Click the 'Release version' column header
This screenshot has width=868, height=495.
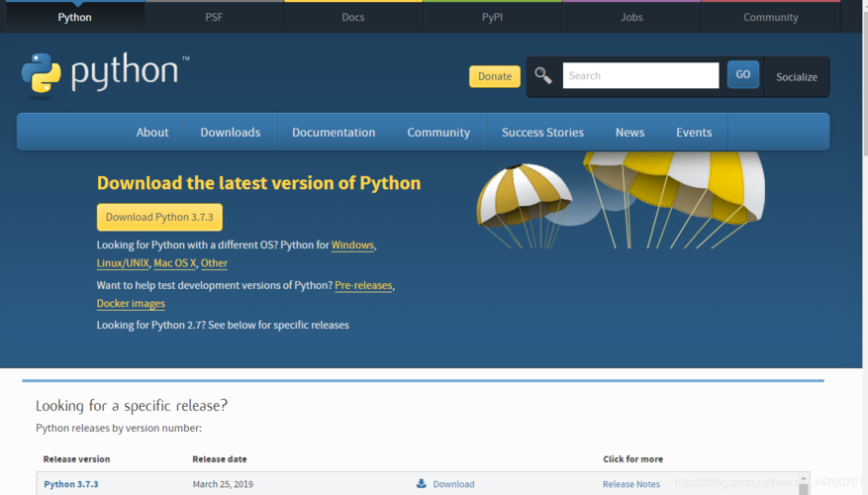tap(76, 459)
